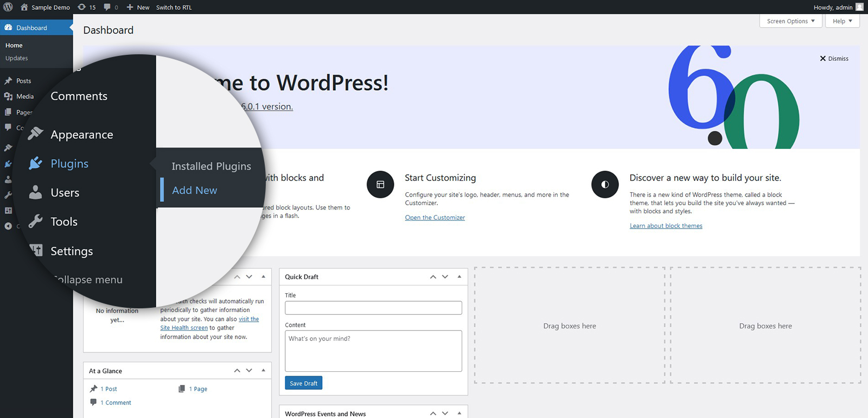Image resolution: width=868 pixels, height=418 pixels.
Task: Open the 1 Page link
Action: pos(198,389)
